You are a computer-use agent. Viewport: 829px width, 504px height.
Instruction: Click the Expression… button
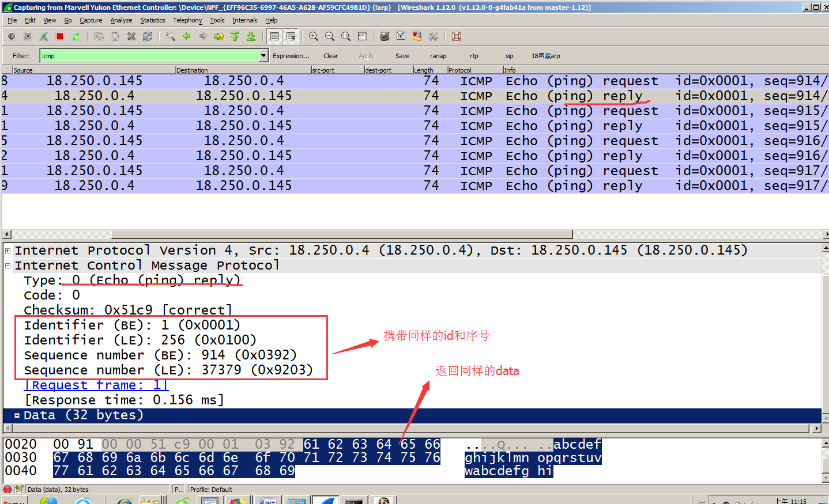291,56
